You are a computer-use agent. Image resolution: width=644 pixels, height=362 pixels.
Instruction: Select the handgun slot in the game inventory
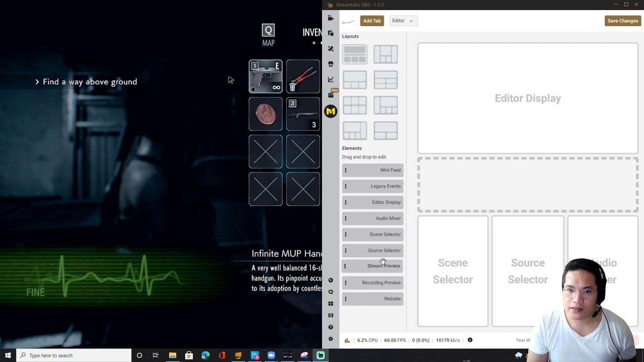[266, 76]
